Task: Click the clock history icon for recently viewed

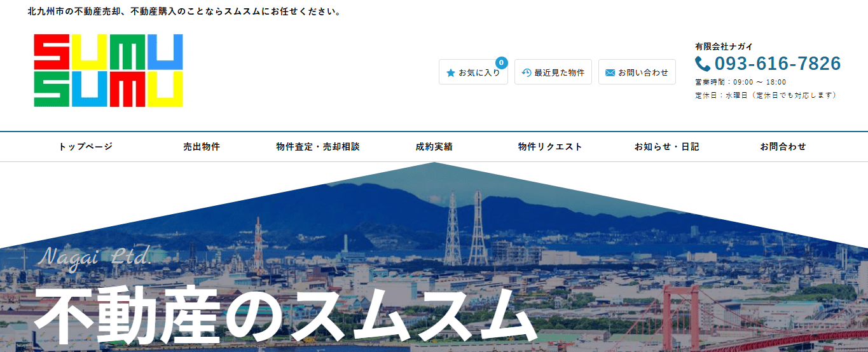Action: (x=526, y=73)
